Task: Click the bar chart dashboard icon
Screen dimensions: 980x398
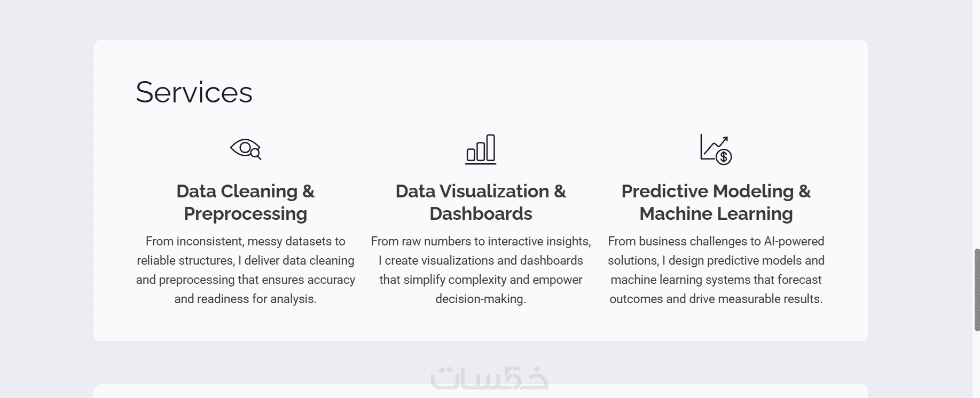Action: pos(480,149)
